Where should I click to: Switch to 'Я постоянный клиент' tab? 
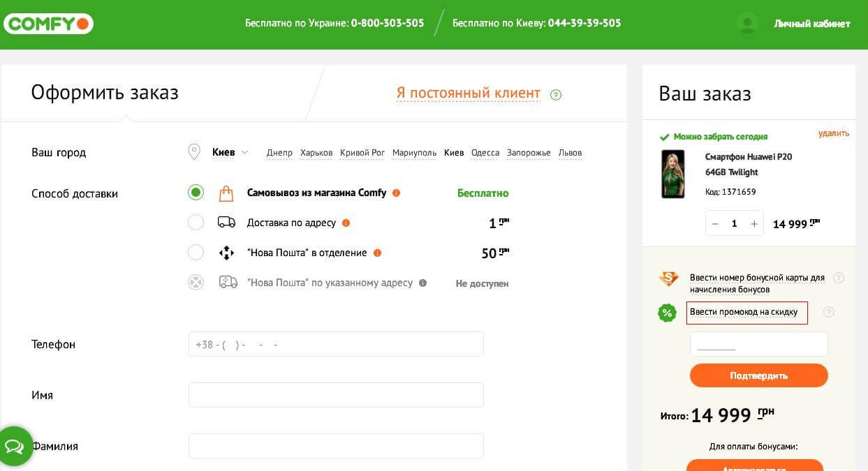coord(469,94)
